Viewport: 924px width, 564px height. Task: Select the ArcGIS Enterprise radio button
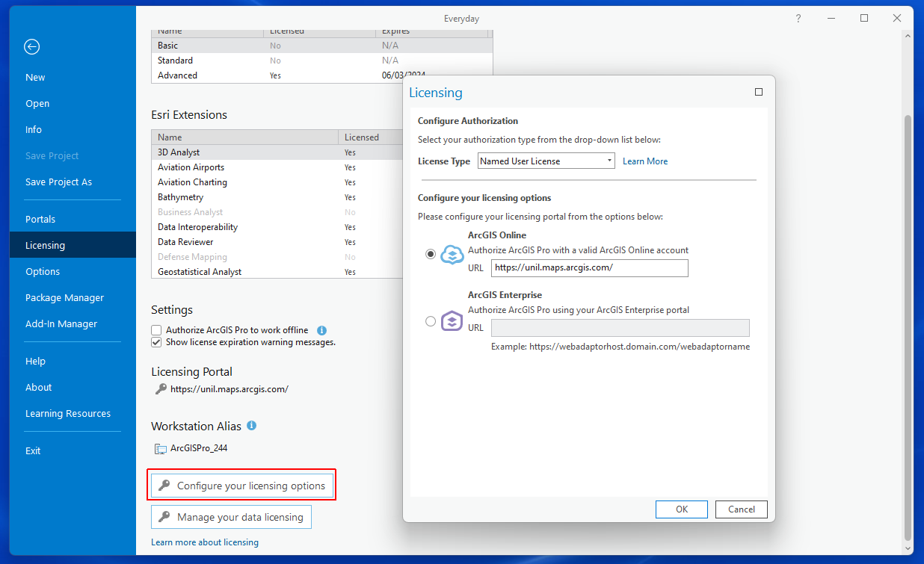pos(431,321)
